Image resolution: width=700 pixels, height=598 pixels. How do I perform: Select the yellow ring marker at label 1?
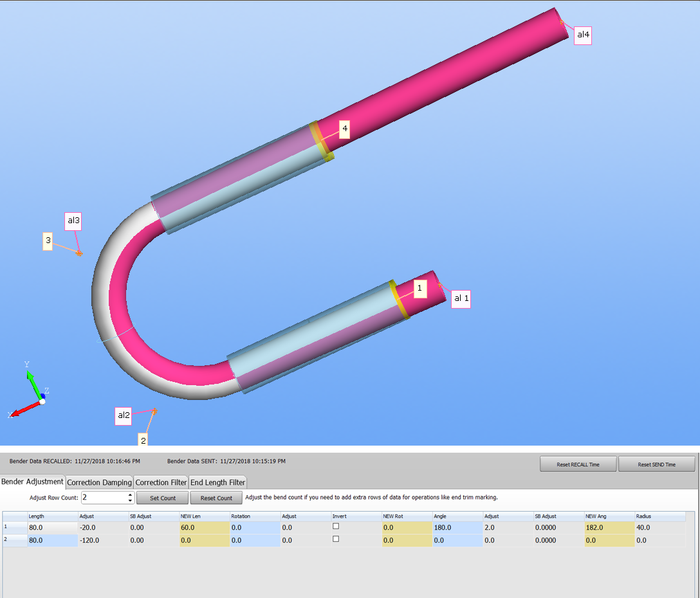coord(399,299)
